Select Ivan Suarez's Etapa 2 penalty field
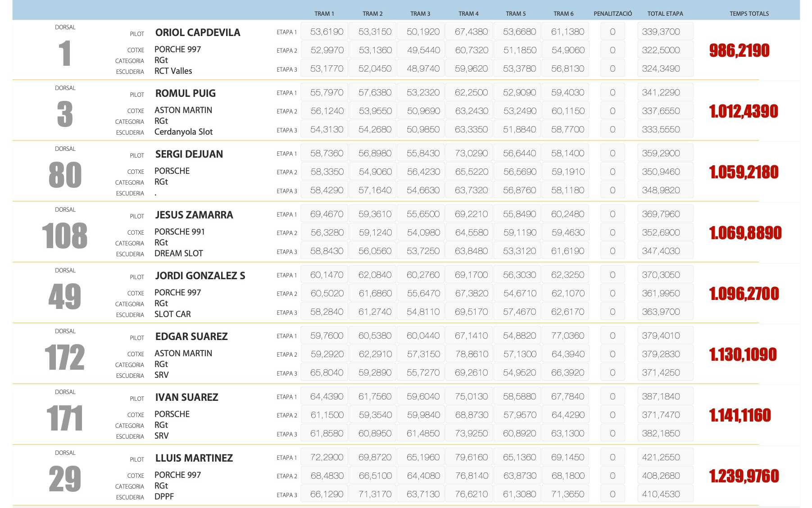 612,415
